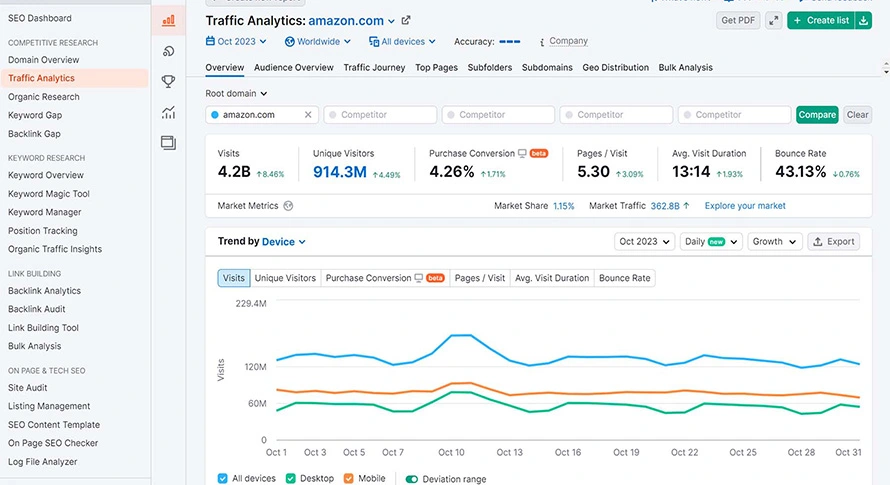
Task: Uncheck the All devices checkbox
Action: tap(223, 479)
